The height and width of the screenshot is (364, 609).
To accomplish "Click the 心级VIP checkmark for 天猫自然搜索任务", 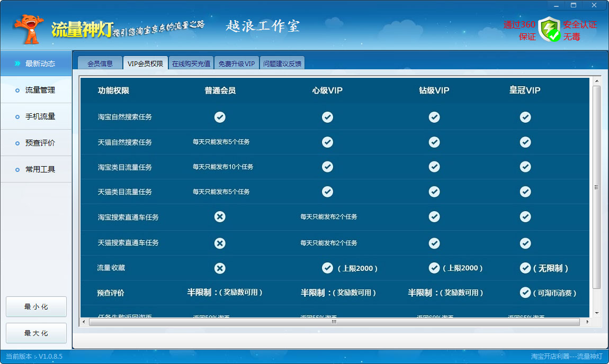I will click(x=327, y=142).
